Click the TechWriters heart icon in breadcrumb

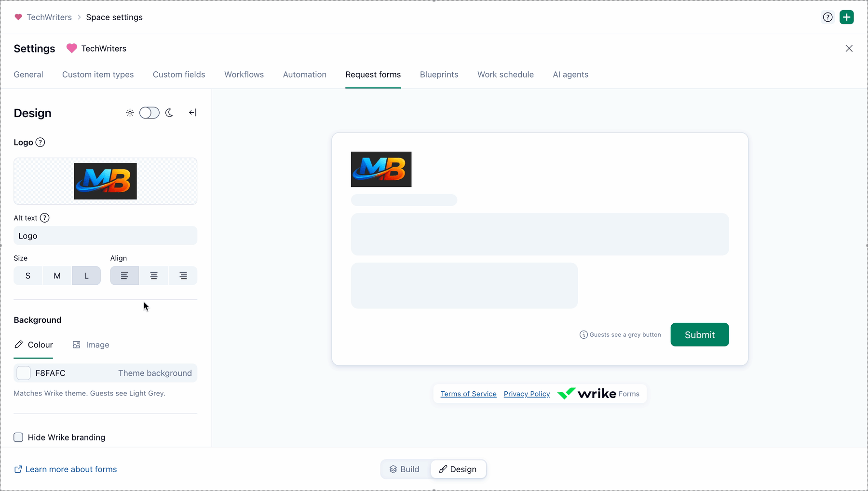click(18, 17)
